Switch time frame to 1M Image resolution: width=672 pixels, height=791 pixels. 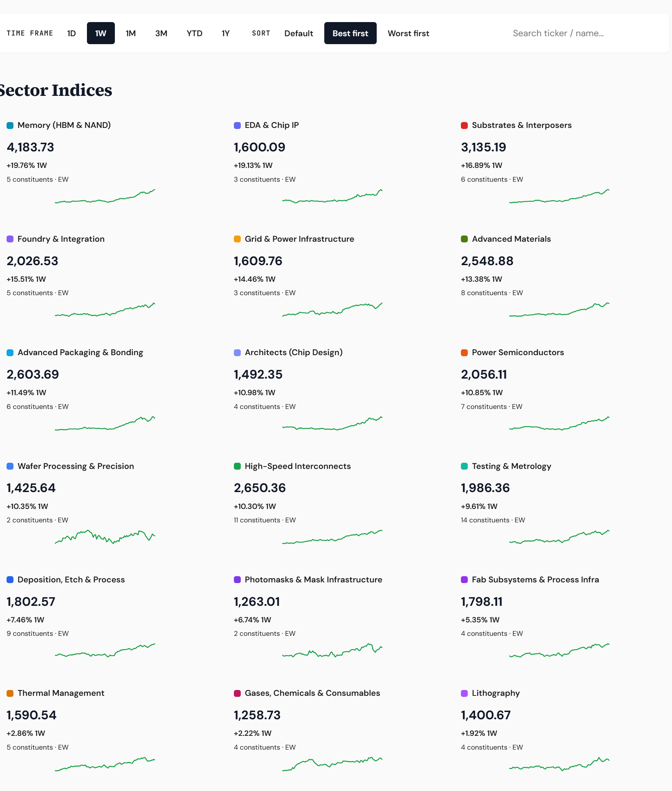tap(131, 33)
